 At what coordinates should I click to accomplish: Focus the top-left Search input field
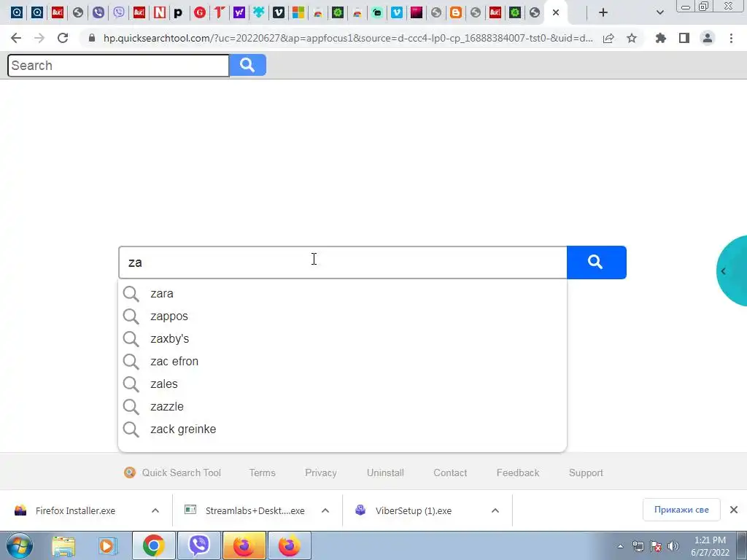(x=118, y=65)
